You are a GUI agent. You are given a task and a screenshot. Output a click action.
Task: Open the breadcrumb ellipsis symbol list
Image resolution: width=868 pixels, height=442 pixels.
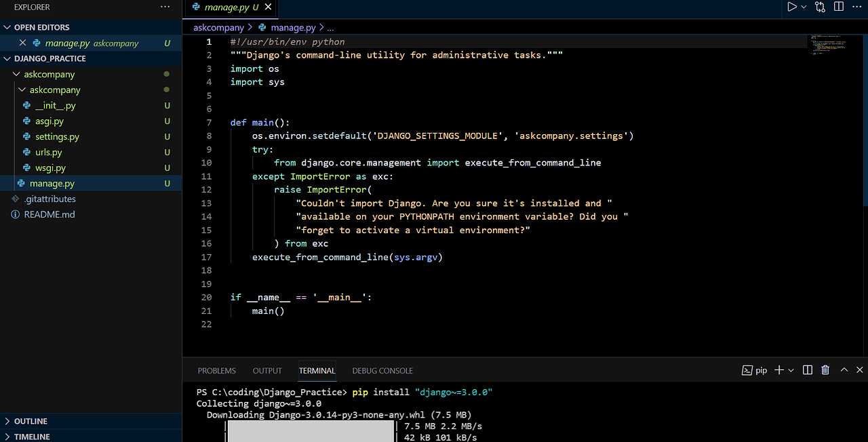(331, 28)
